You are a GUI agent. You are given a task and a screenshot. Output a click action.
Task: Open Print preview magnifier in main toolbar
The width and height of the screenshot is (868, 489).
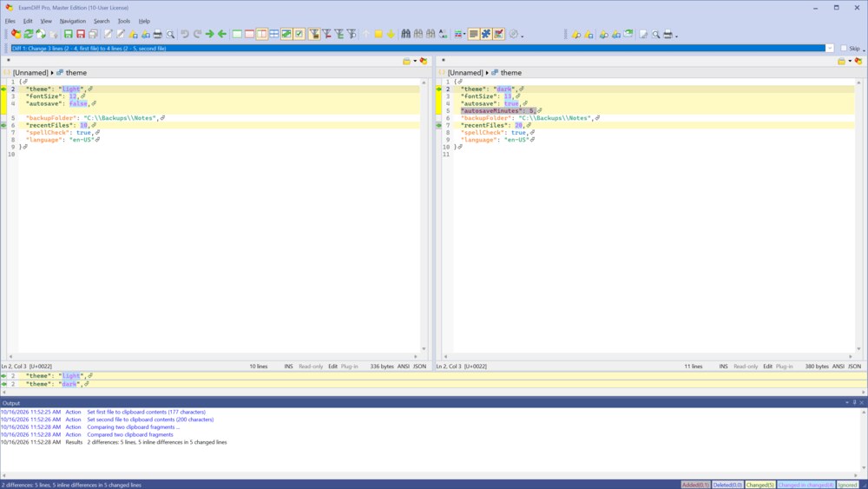coord(170,35)
